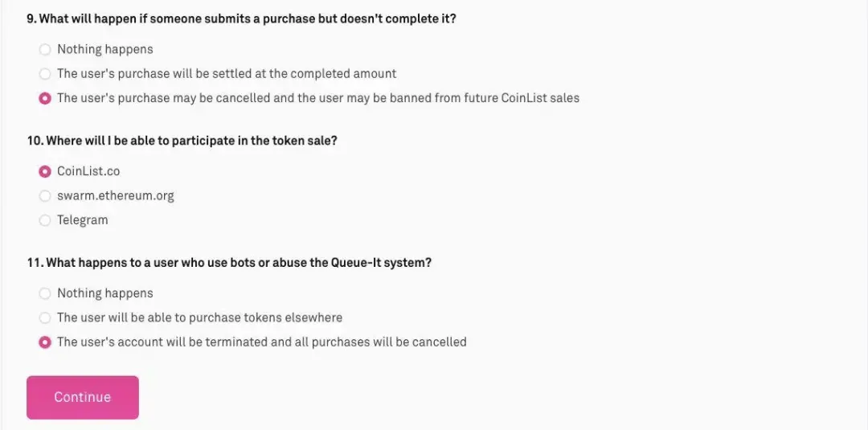
Task: Choose radio for purchase settled at completed amount
Action: (45, 74)
